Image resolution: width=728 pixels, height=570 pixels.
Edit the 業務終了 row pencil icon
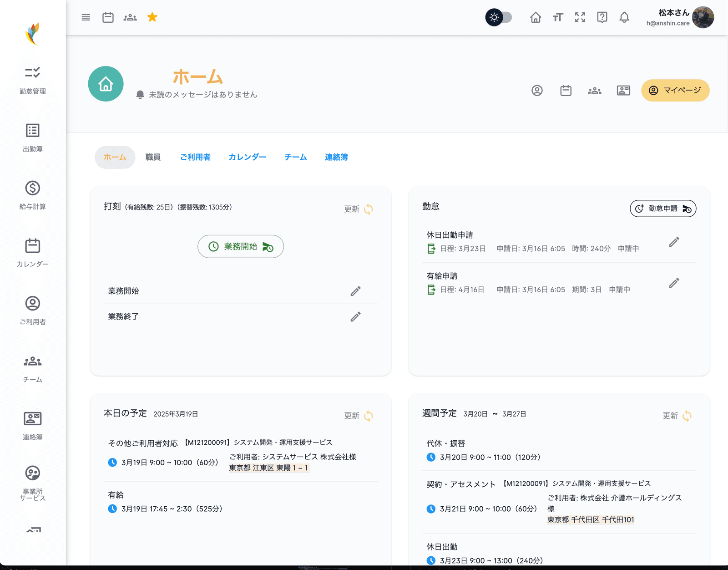point(356,316)
